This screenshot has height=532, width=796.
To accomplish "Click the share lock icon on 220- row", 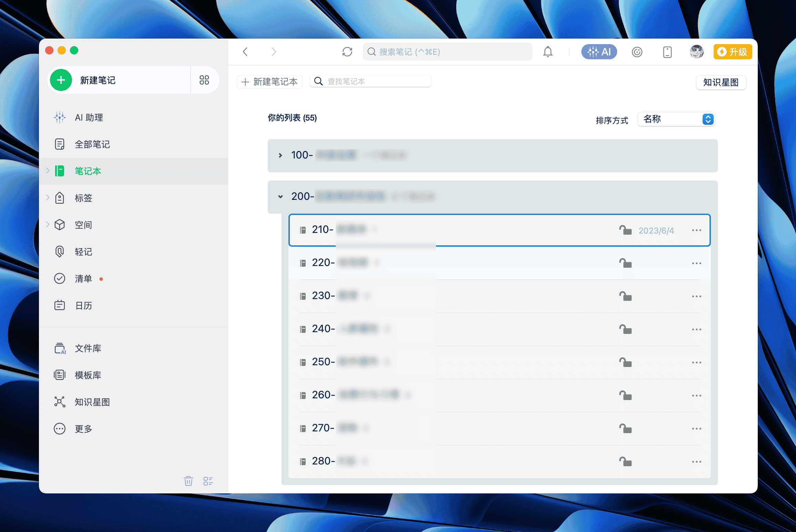I will pyautogui.click(x=625, y=263).
